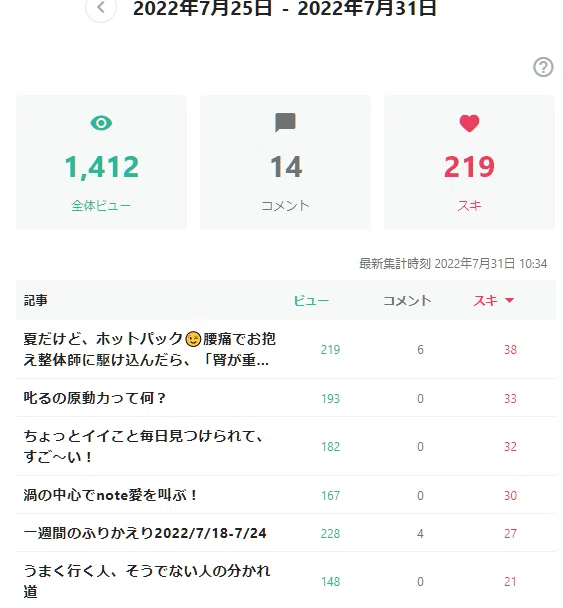Go to the previous week with back chevron
This screenshot has width=563, height=608.
point(101,7)
